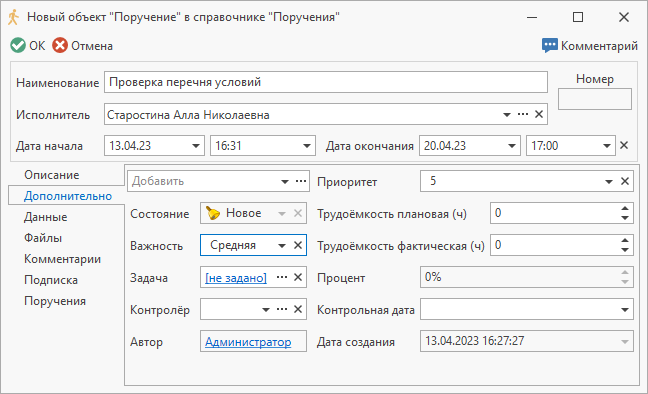Clear the Важность value with X

(298, 245)
